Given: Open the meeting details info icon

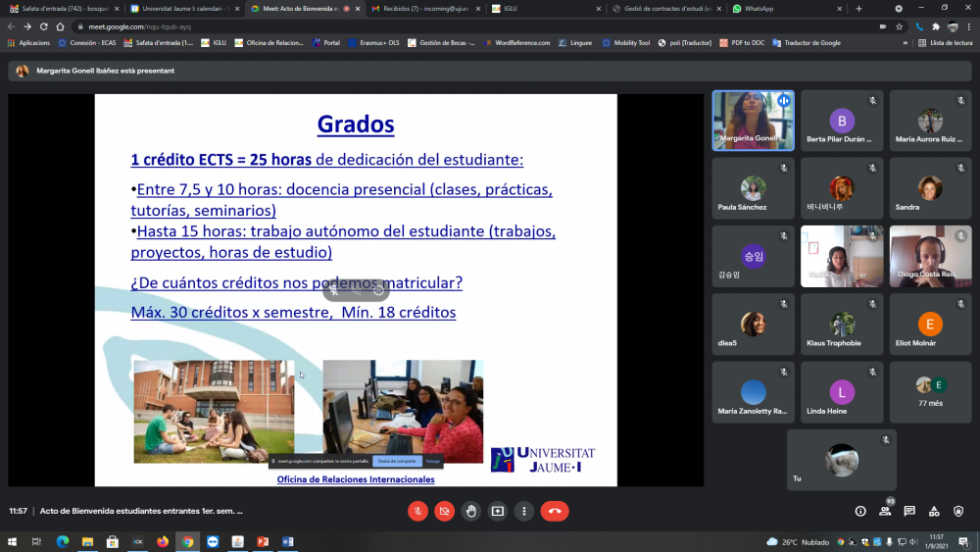Looking at the screenshot, I should point(860,511).
